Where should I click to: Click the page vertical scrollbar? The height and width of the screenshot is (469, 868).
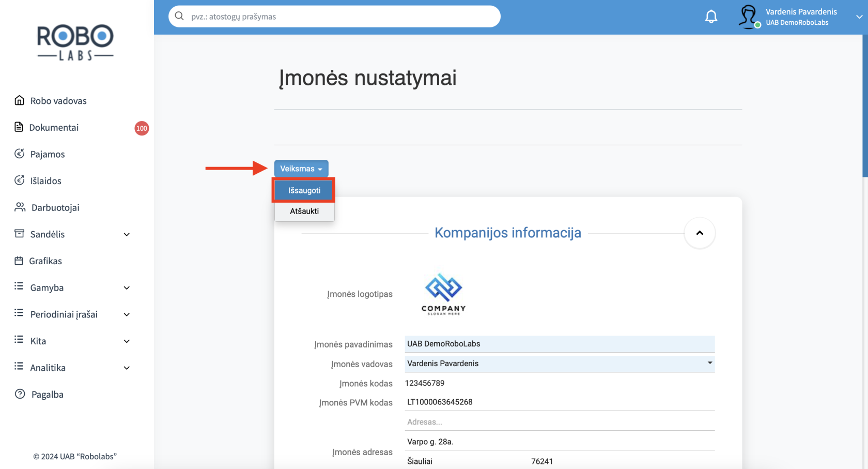[865, 106]
